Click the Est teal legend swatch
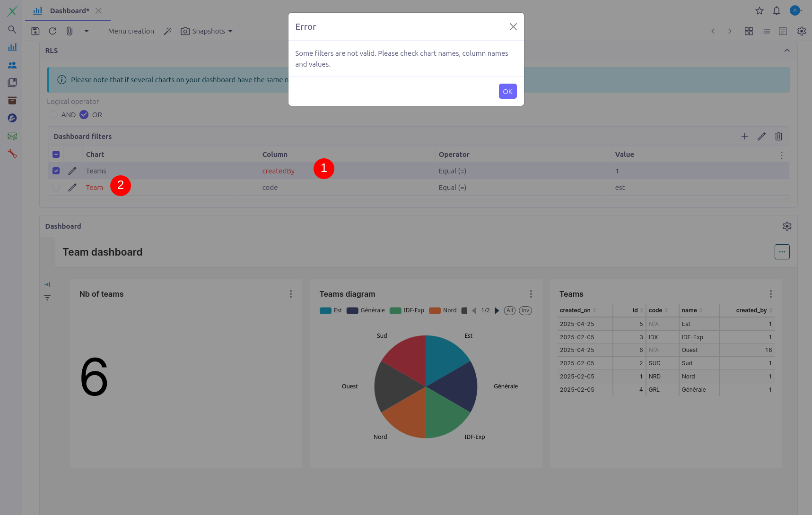The width and height of the screenshot is (812, 515). [x=325, y=310]
